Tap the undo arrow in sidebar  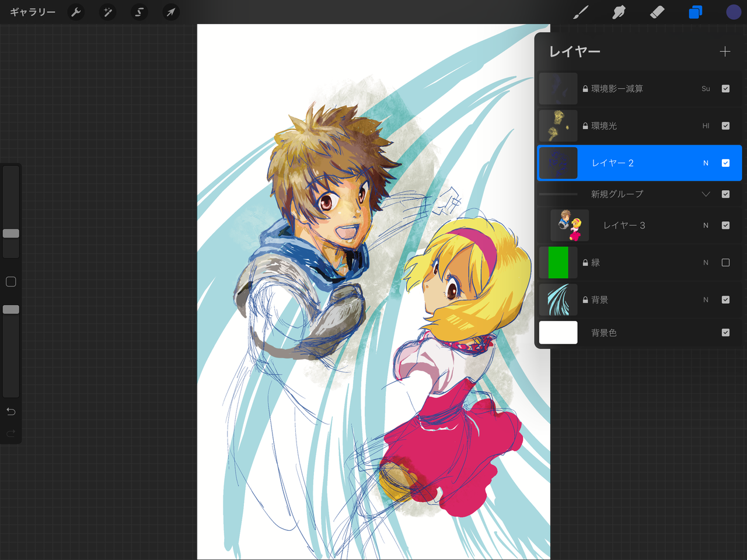[11, 412]
